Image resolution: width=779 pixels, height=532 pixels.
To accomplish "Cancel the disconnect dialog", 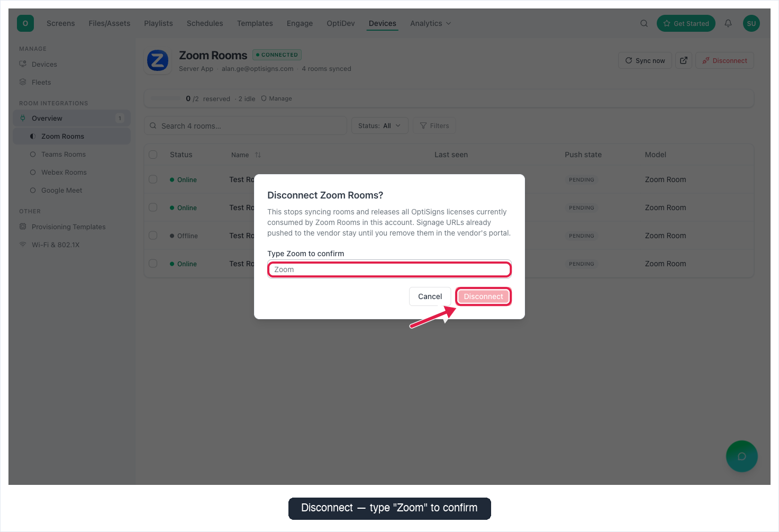I will pos(430,296).
